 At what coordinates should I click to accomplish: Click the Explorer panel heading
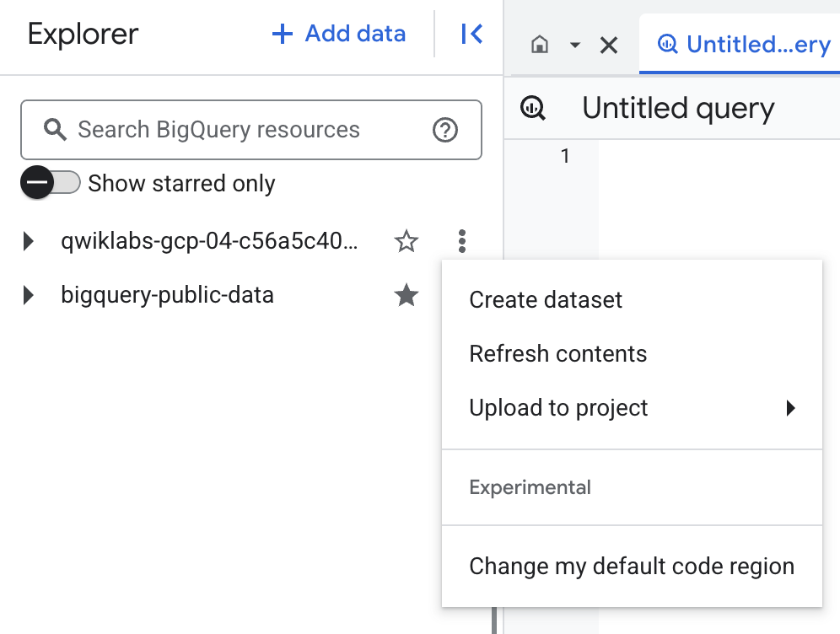(83, 35)
